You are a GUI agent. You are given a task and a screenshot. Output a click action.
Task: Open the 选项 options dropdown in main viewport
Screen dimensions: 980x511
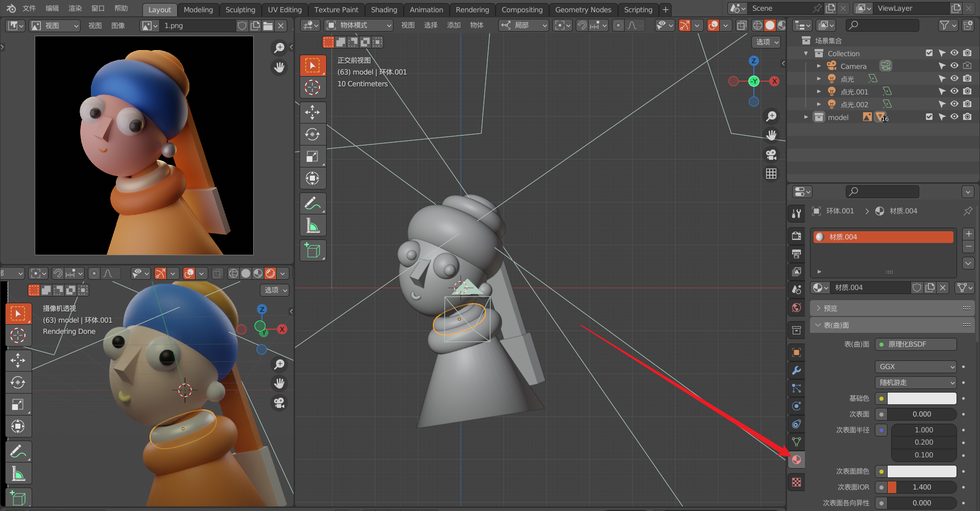766,42
